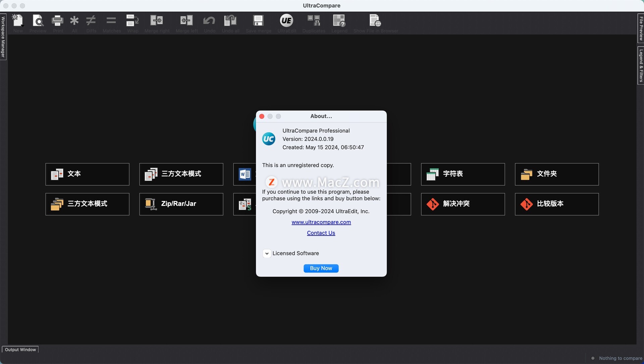Click the Buy Now button
The width and height of the screenshot is (644, 364).
click(321, 268)
